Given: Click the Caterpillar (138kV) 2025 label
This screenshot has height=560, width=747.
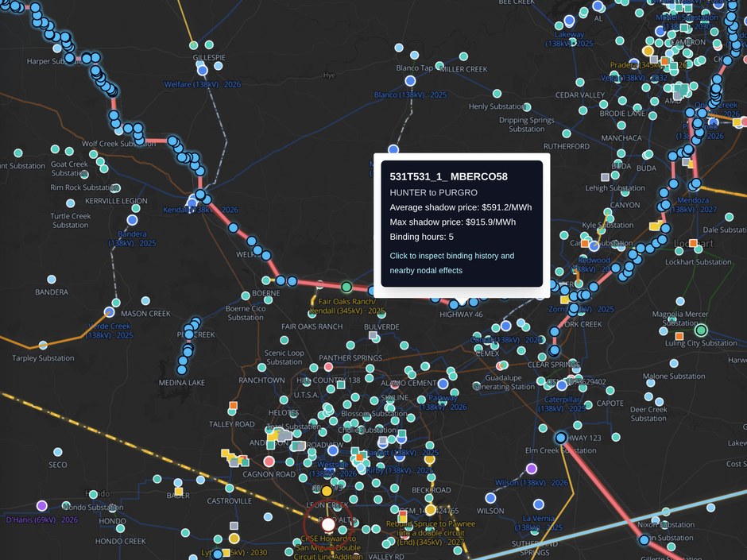Looking at the screenshot, I should [562, 404].
